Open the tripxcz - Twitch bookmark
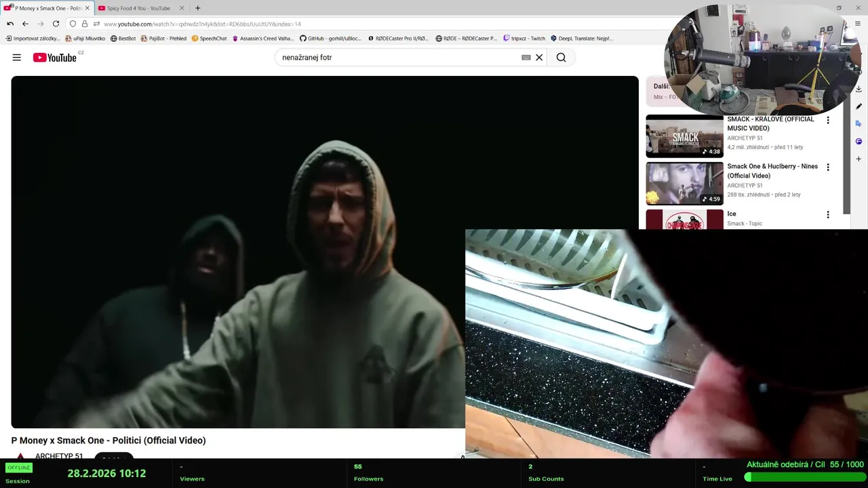The image size is (868, 488). tap(524, 39)
